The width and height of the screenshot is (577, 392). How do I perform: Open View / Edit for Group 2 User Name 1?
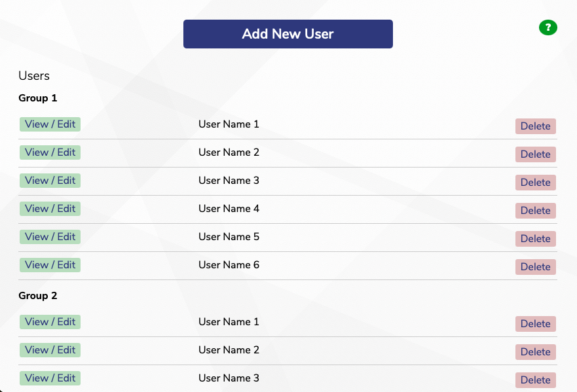(x=50, y=322)
